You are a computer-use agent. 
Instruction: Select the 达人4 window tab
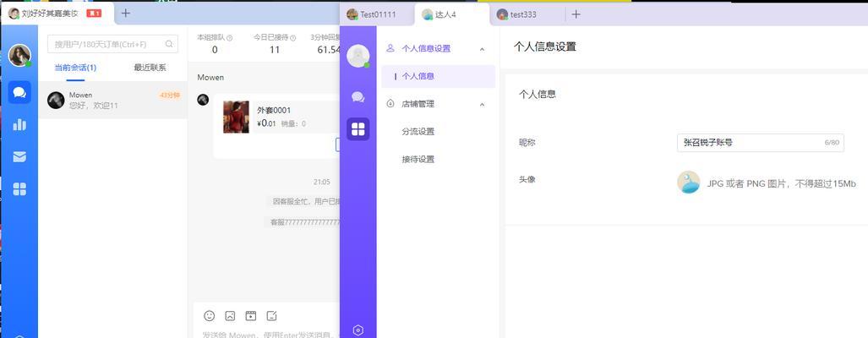[451, 14]
